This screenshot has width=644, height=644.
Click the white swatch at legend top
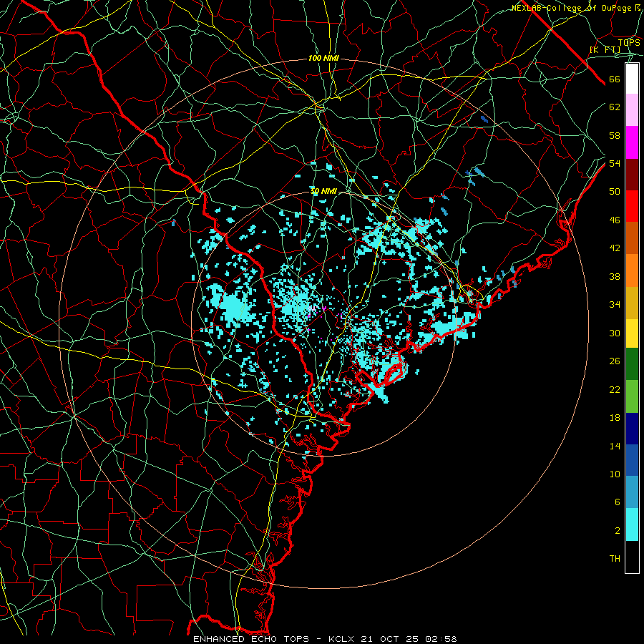pos(632,79)
